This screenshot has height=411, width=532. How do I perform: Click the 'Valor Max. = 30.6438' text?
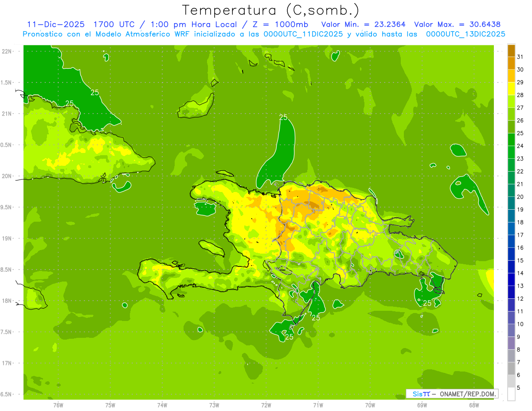tap(457, 24)
